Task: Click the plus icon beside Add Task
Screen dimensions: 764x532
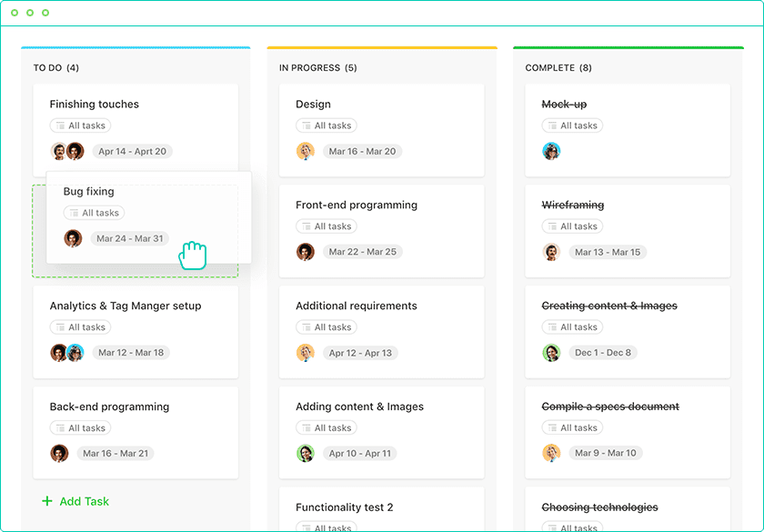Action: [47, 501]
